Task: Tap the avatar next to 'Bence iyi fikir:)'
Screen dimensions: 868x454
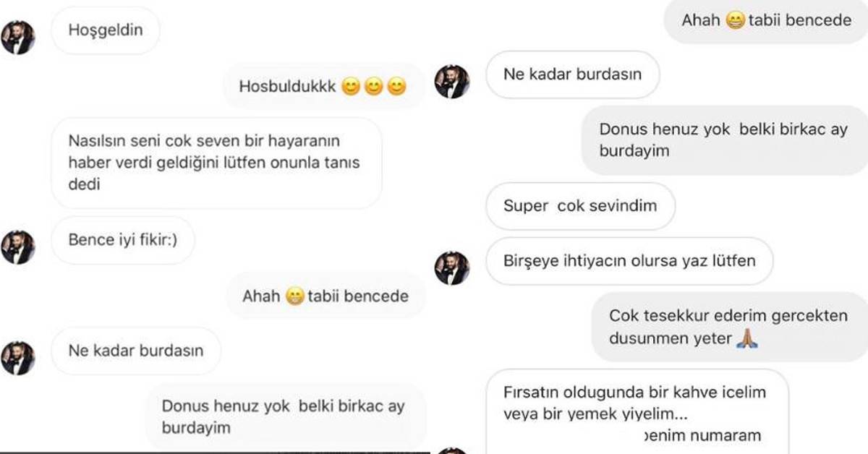Action: pyautogui.click(x=18, y=247)
